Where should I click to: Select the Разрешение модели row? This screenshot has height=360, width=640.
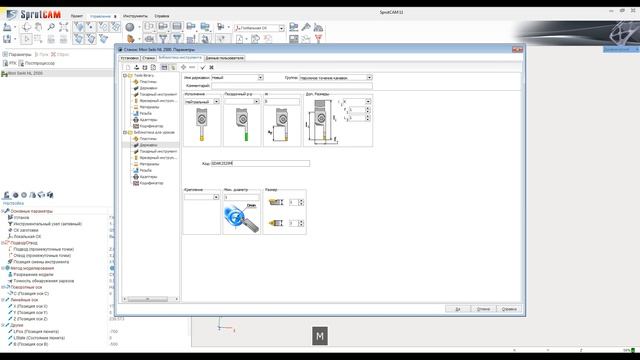click(x=33, y=274)
